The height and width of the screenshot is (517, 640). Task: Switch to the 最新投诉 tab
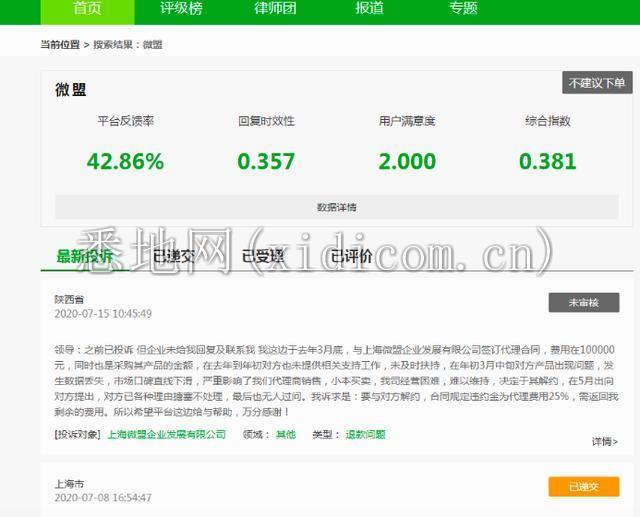[84, 256]
